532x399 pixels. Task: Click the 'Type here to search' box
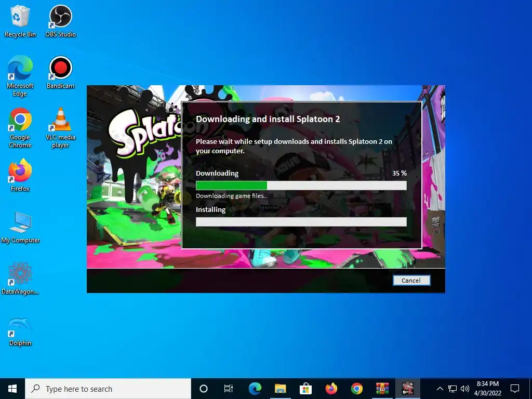click(108, 389)
